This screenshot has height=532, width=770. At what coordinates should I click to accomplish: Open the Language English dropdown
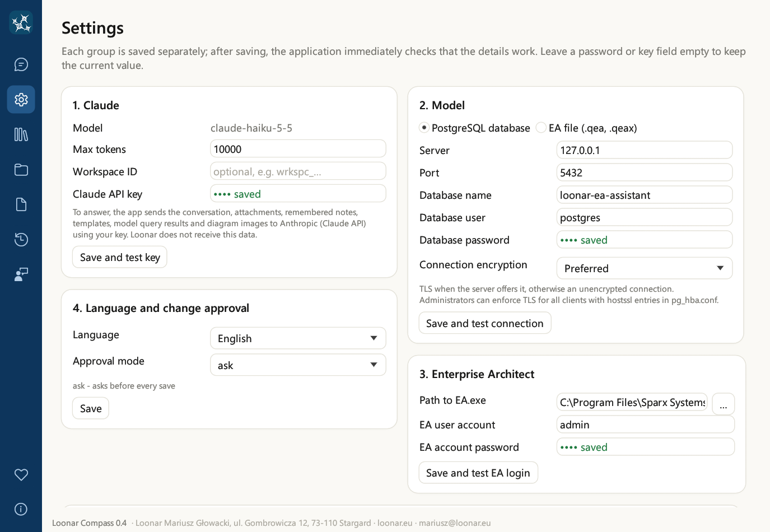click(298, 338)
